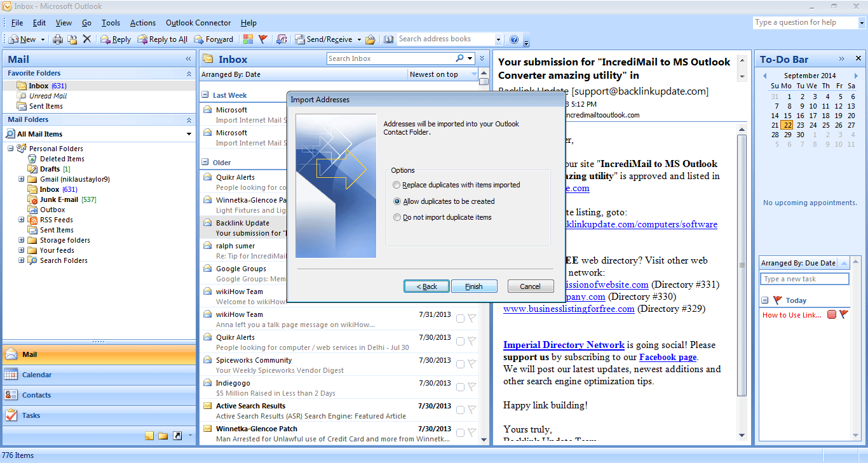Forward the selected message

click(214, 39)
